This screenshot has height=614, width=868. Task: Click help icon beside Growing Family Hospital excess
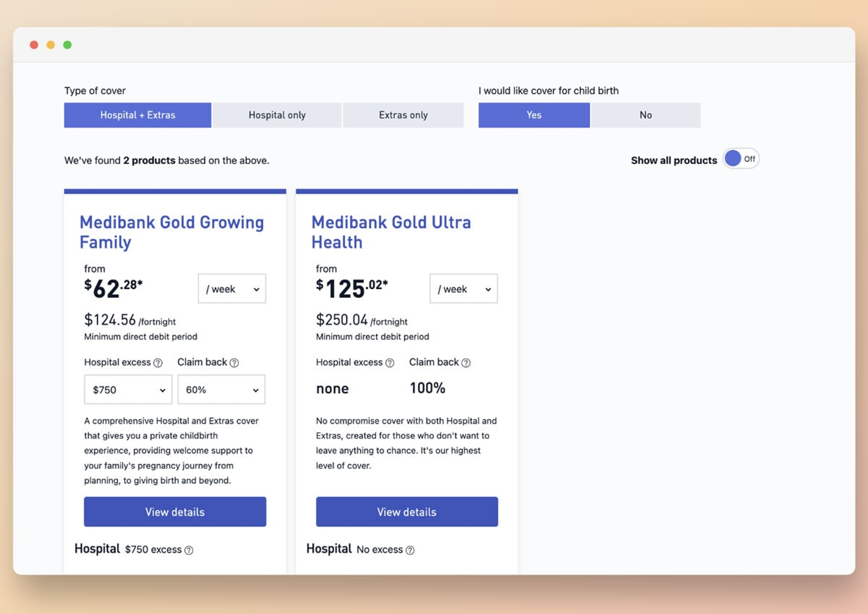pyautogui.click(x=158, y=363)
